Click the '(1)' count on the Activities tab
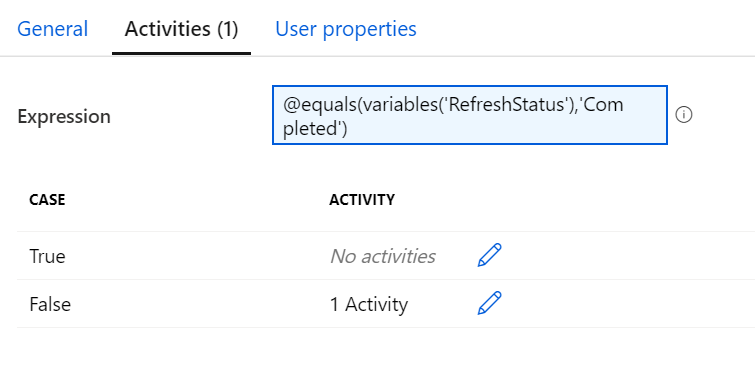Viewport: 755px width, 388px height. pyautogui.click(x=227, y=28)
